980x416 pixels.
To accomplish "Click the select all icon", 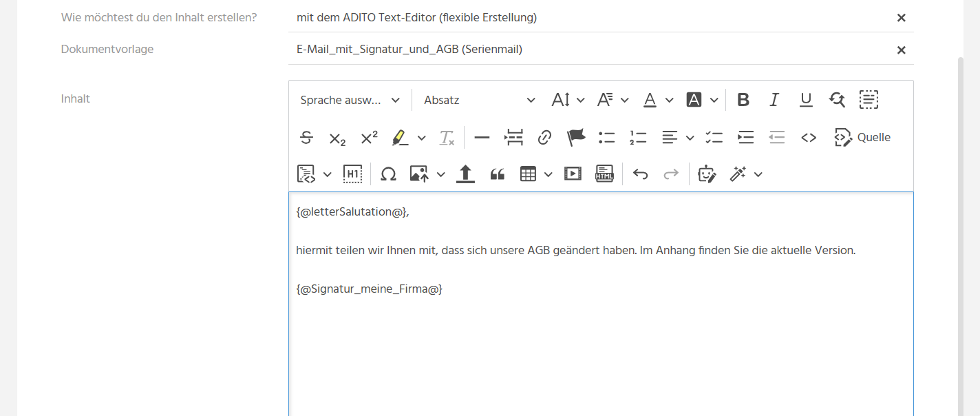I will pos(869,100).
